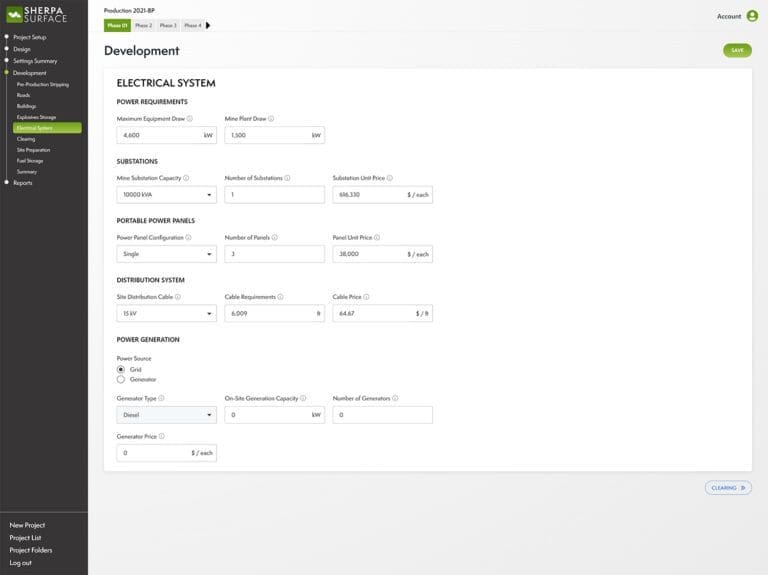Click info icon beside Maximum Equipment Draw
This screenshot has height=575, width=768.
click(189, 118)
